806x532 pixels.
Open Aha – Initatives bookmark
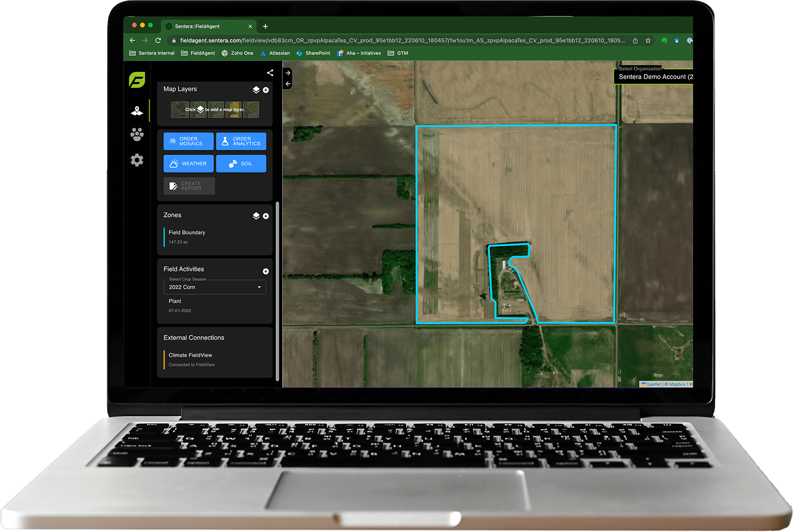[359, 53]
